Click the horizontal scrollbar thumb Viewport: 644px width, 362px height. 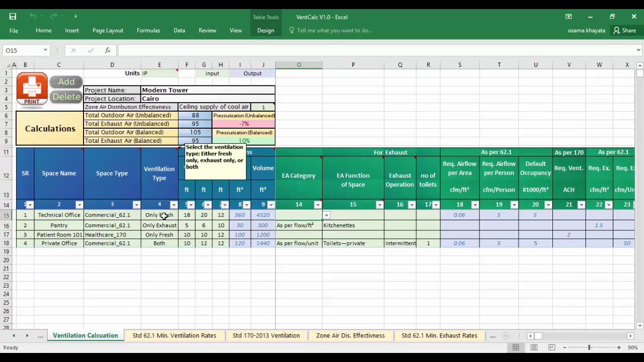point(538,335)
